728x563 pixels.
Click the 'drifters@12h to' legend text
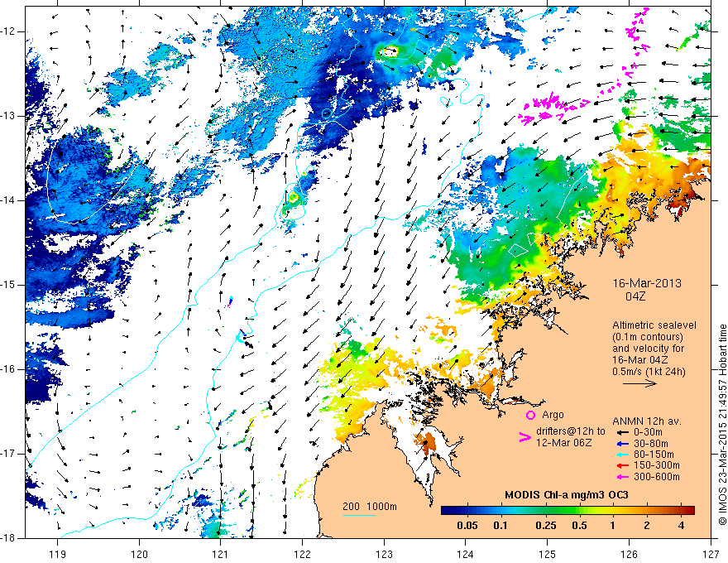571,431
